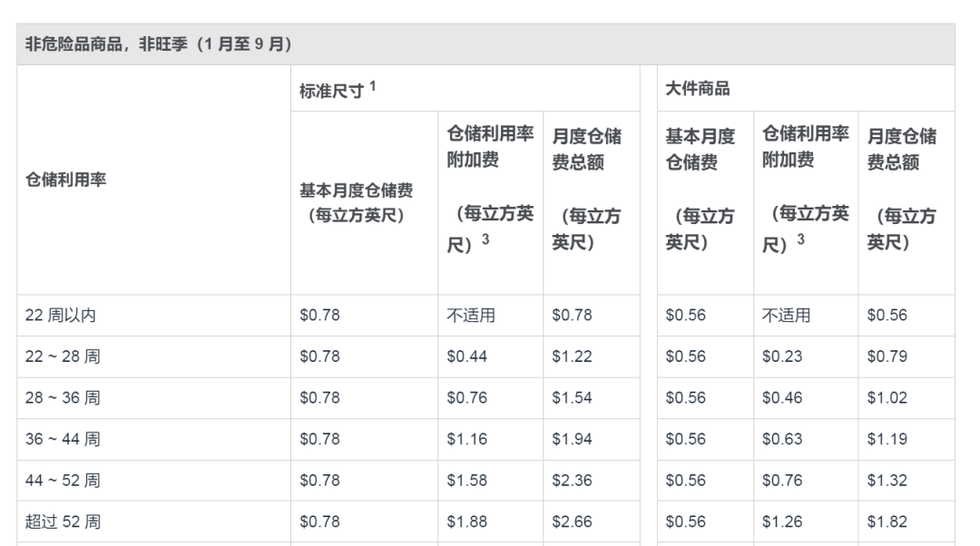
Task: Click the $2.66 total cell
Action: point(572,522)
